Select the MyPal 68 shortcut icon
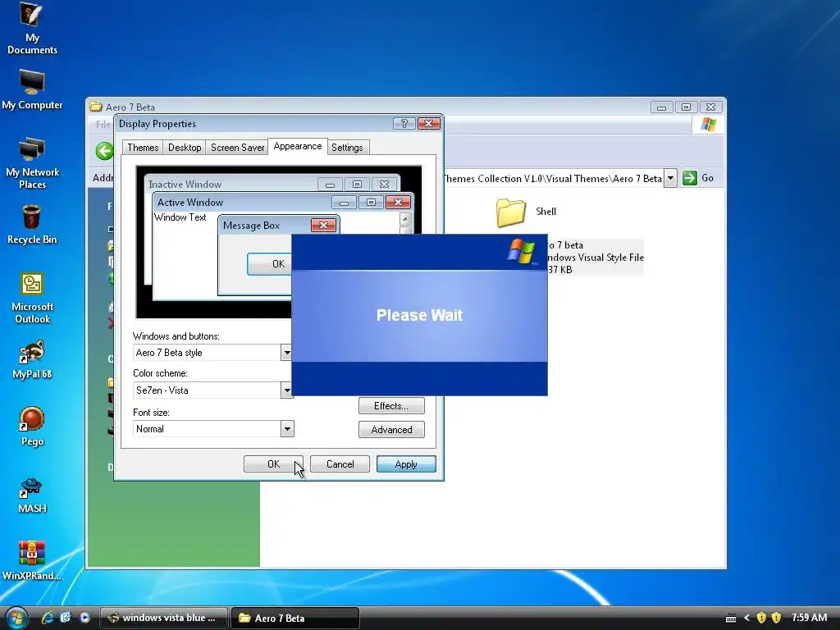The height and width of the screenshot is (630, 840). coord(32,359)
